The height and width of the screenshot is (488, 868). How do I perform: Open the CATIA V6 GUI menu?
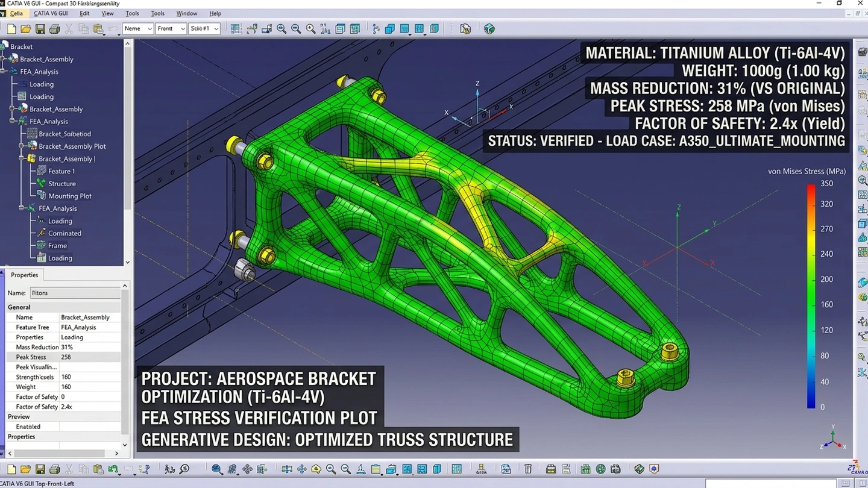[51, 13]
